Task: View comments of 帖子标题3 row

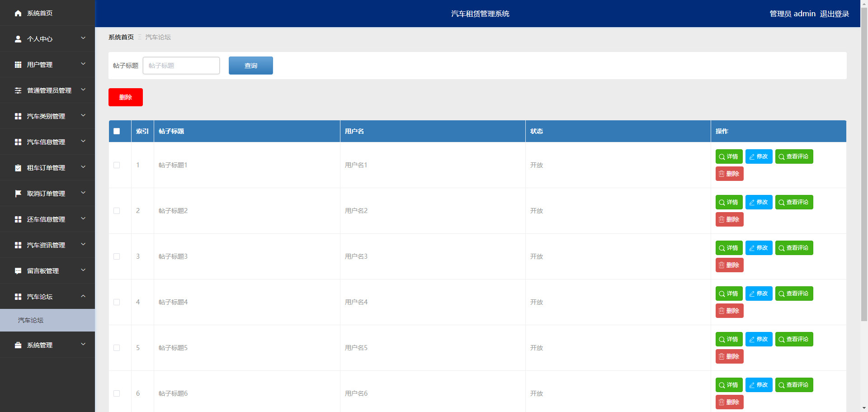Action: [794, 248]
